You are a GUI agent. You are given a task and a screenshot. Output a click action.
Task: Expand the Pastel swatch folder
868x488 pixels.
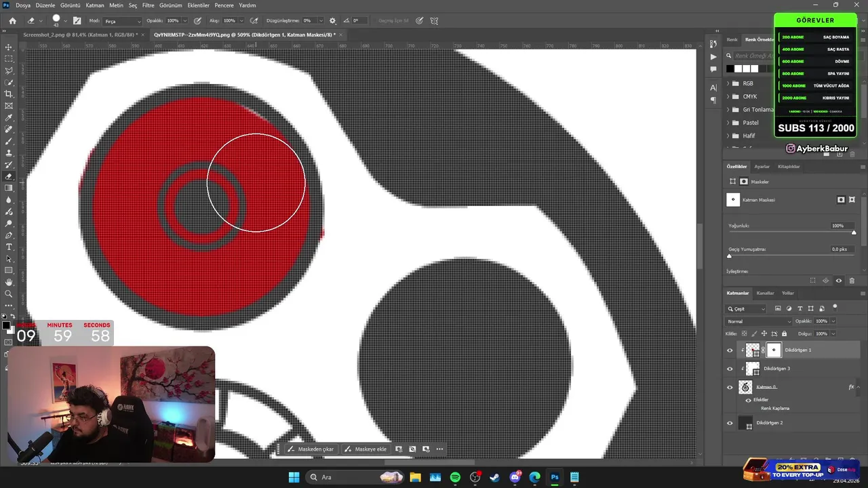[728, 123]
